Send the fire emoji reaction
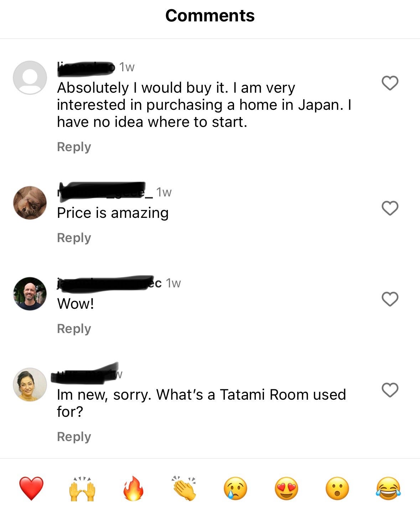The width and height of the screenshot is (420, 512). click(x=133, y=488)
